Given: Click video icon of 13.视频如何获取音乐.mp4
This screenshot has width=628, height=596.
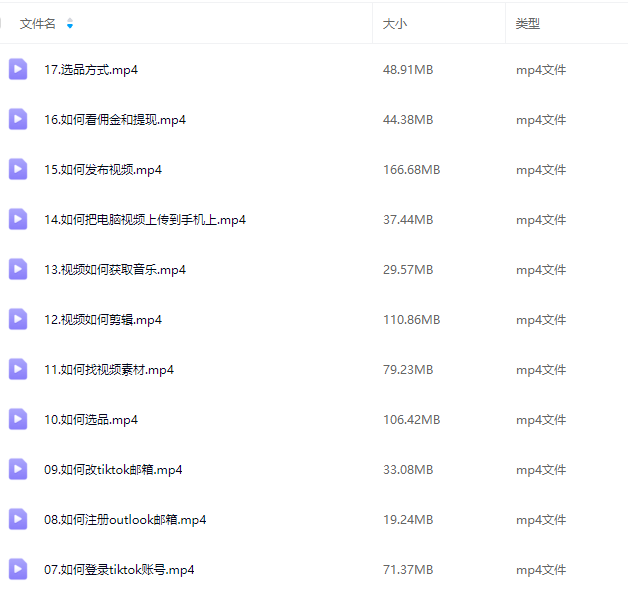Looking at the screenshot, I should pos(18,269).
